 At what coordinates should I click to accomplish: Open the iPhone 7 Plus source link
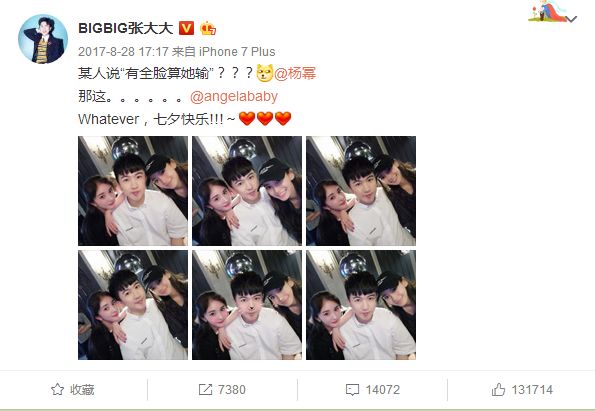[237, 52]
